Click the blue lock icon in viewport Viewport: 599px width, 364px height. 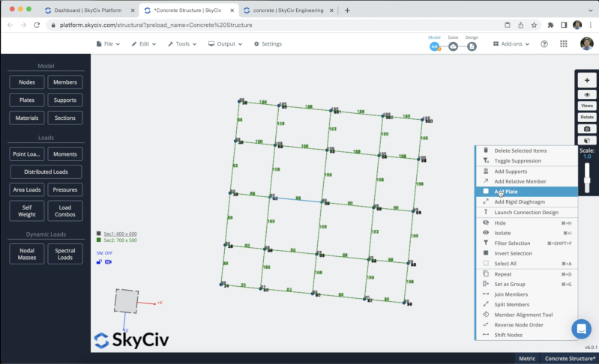pos(99,261)
